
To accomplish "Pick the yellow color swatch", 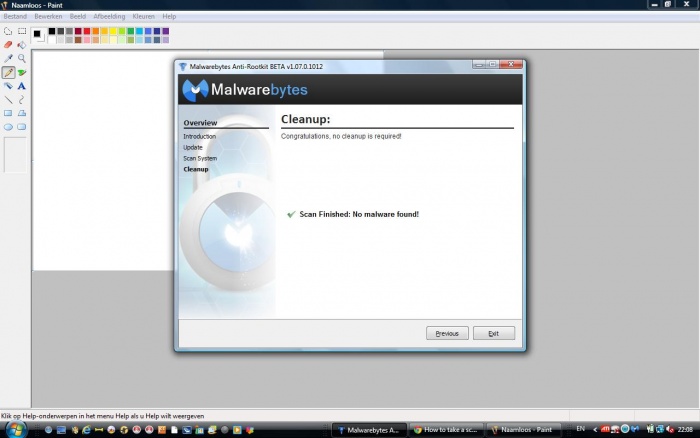I will click(x=113, y=31).
